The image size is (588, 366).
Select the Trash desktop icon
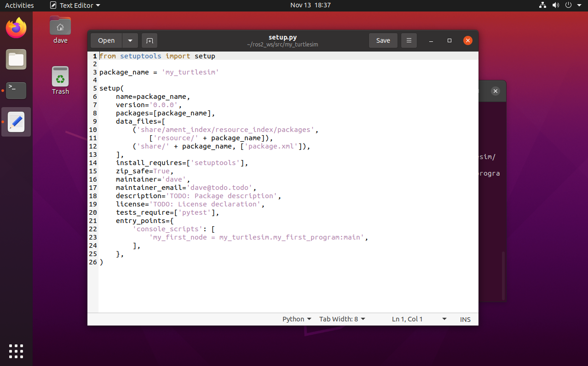coord(60,81)
